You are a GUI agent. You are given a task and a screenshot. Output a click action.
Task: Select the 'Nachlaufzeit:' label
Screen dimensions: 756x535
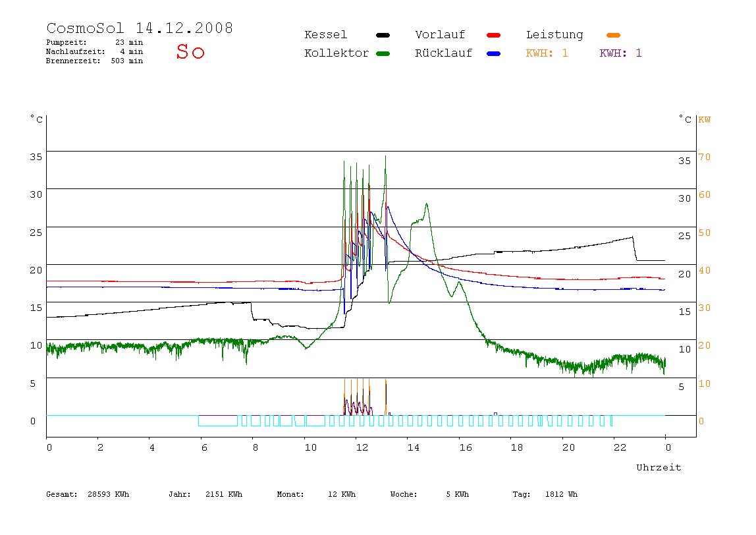(x=76, y=51)
